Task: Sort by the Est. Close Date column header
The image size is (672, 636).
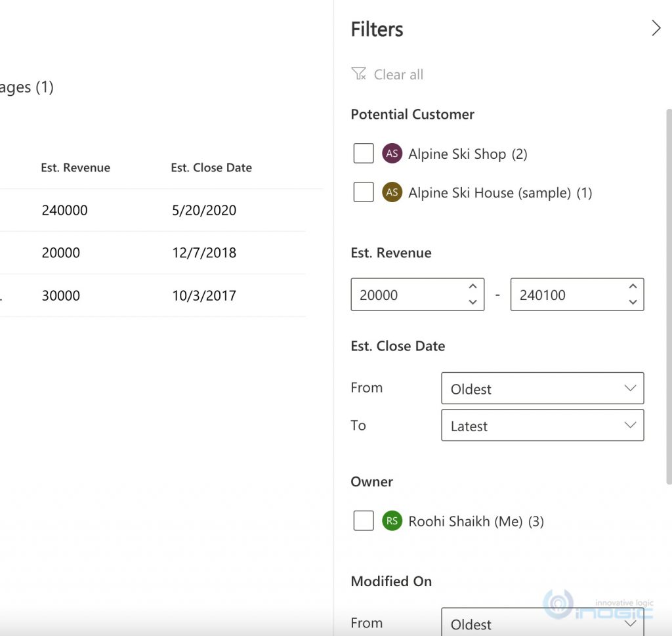Action: pyautogui.click(x=211, y=168)
